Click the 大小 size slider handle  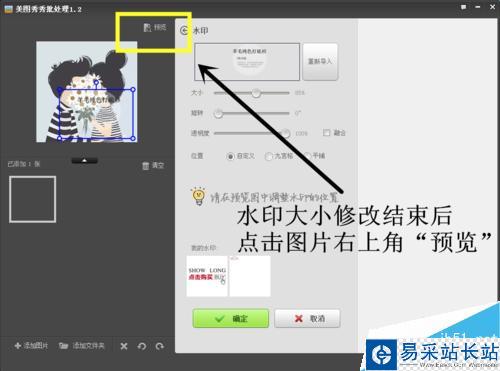256,93
